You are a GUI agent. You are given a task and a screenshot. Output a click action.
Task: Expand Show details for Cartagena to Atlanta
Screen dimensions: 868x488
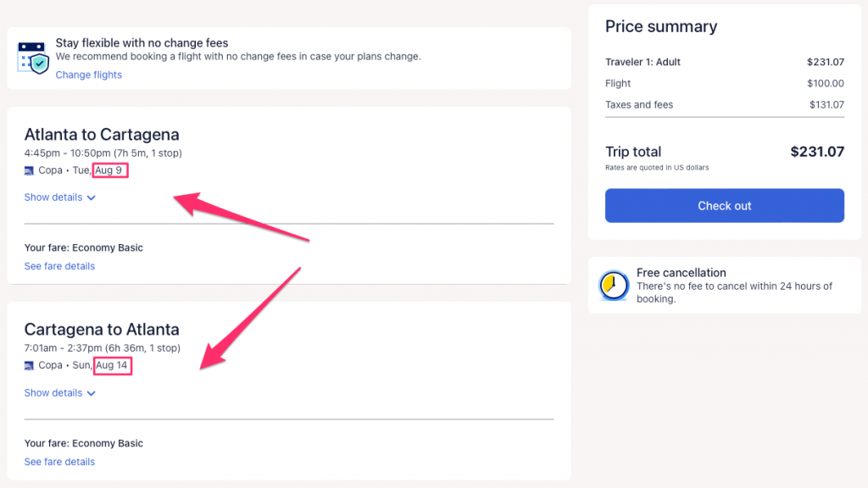[x=53, y=393]
